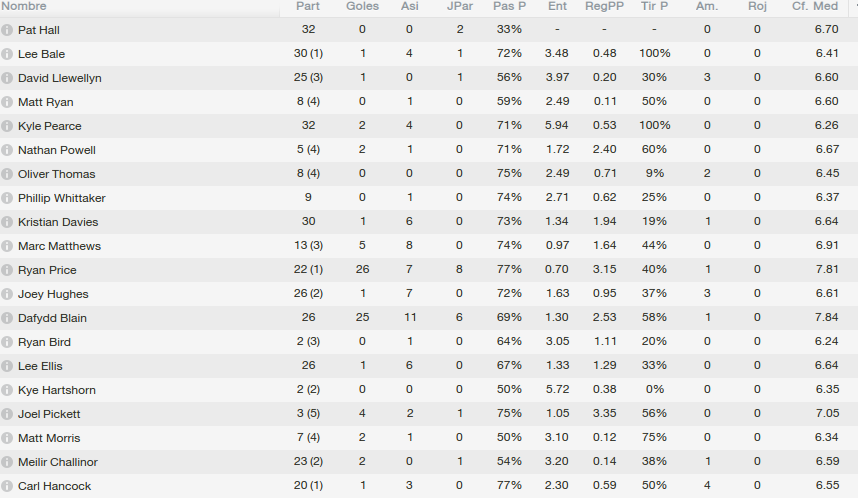This screenshot has width=858, height=498.
Task: Open info icon beside Dafydd Blain
Action: [x=7, y=318]
